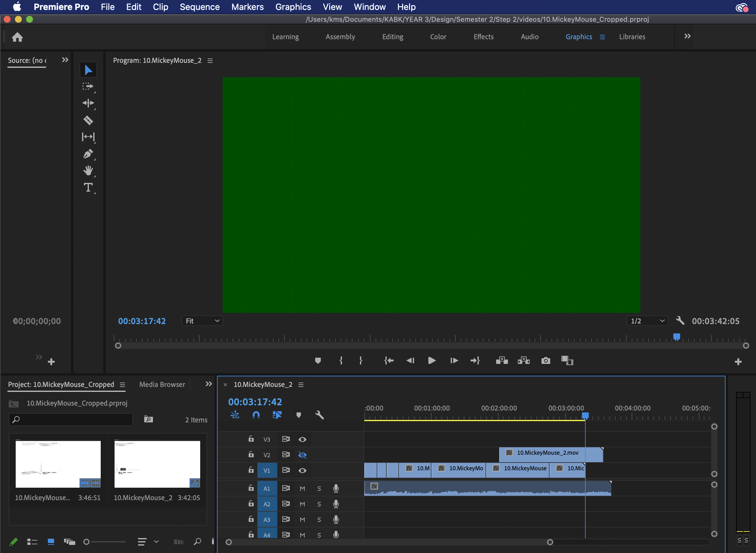The width and height of the screenshot is (756, 553).
Task: Open the Fit zoom level dropdown
Action: click(202, 321)
